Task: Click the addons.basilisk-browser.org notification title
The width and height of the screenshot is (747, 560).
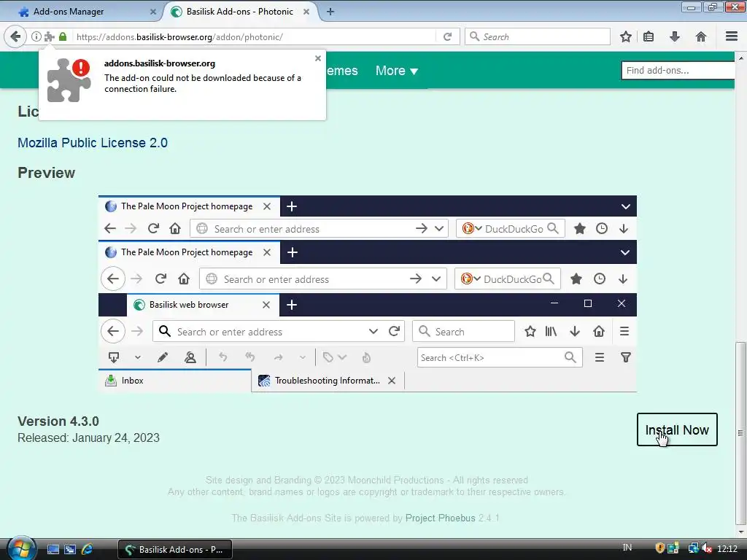Action: coord(160,63)
